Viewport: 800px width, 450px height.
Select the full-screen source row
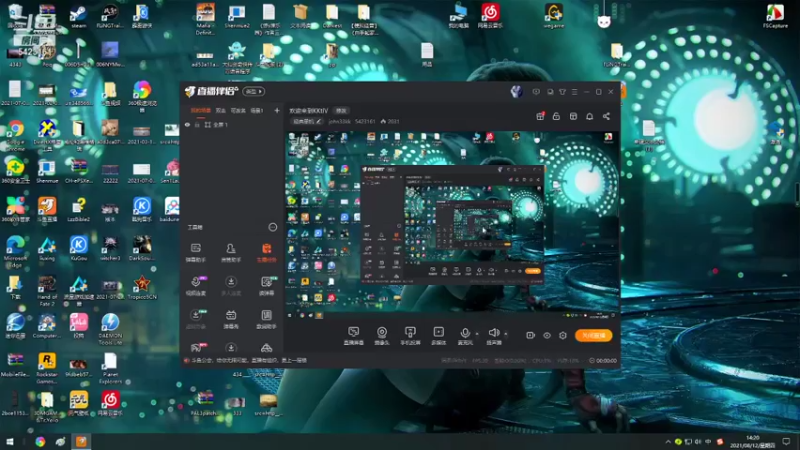232,124
